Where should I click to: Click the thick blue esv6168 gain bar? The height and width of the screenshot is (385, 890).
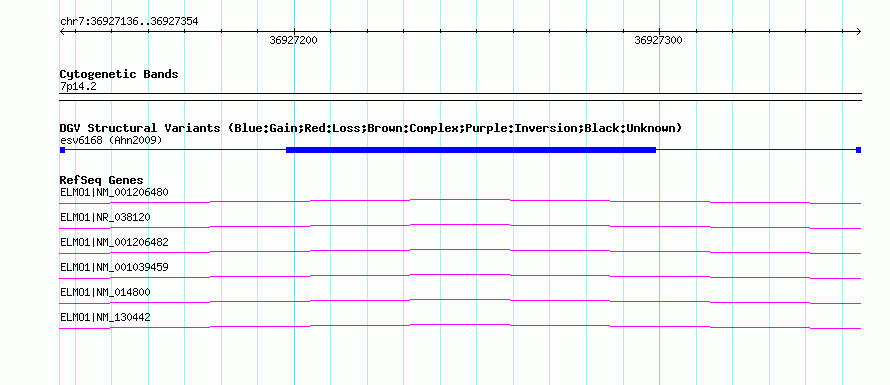tap(471, 150)
